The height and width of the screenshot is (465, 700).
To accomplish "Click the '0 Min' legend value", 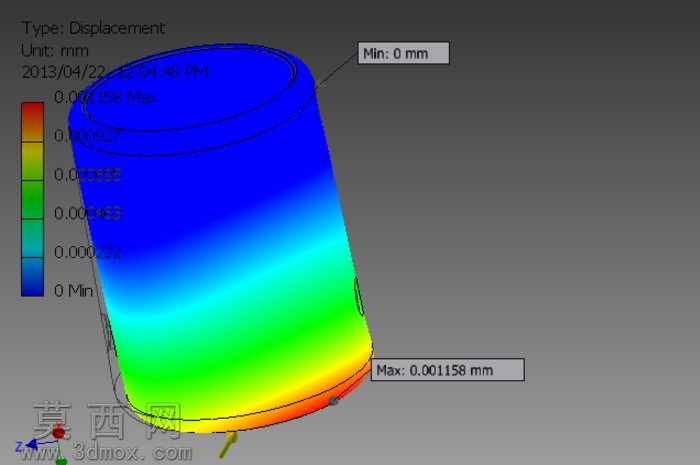I will coord(74,291).
